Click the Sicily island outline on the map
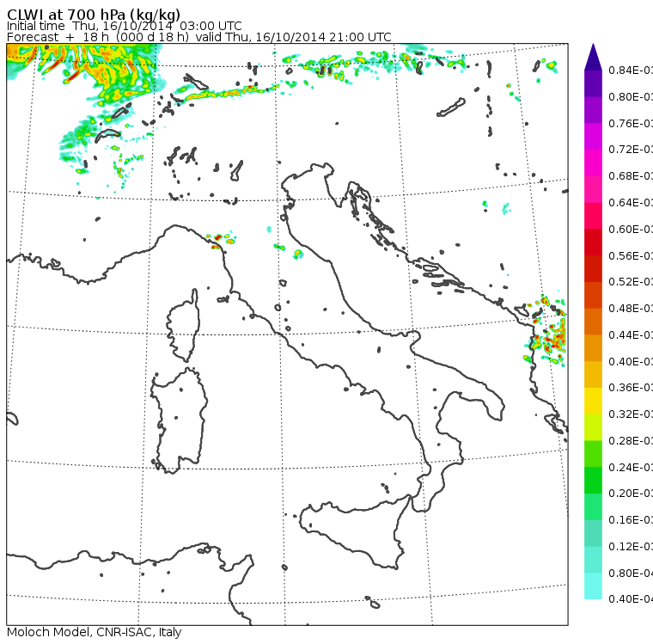The height and width of the screenshot is (644, 653). pos(354,531)
